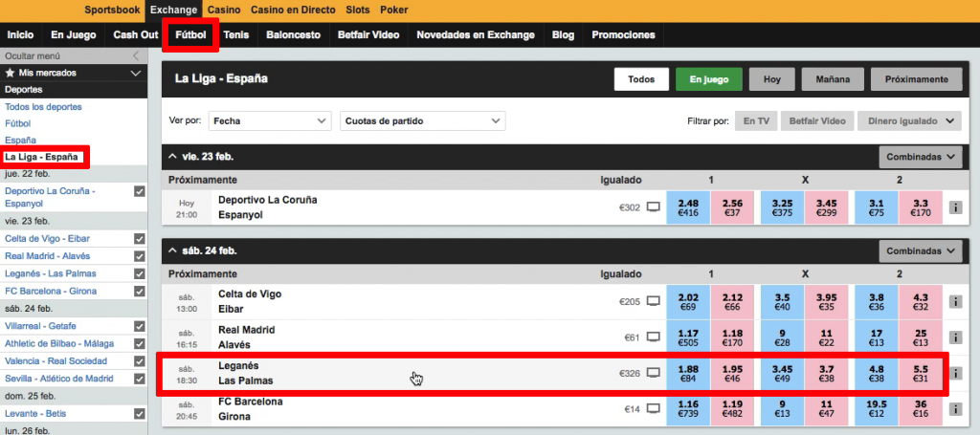980x435 pixels.
Task: Select blue 1.88 back odds for Leganés
Action: [687, 373]
